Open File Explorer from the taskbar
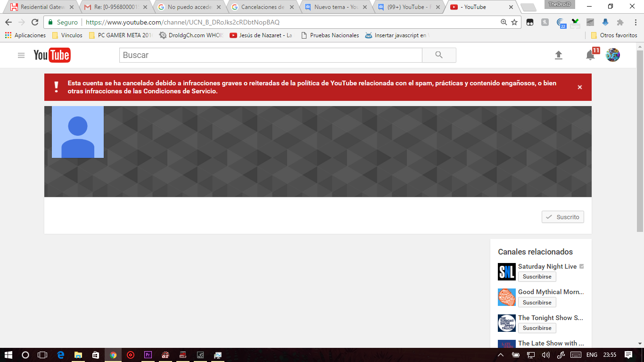Screen dimensions: 644x362 coord(78,355)
